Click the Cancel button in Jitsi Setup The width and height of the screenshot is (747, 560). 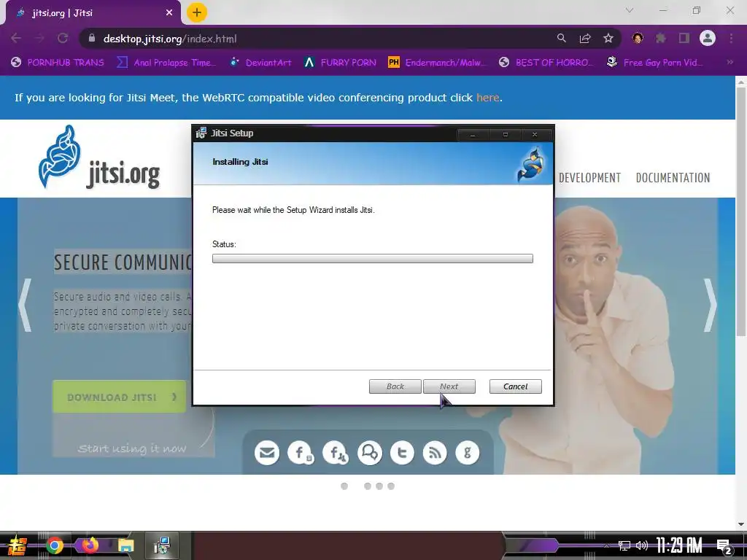516,386
